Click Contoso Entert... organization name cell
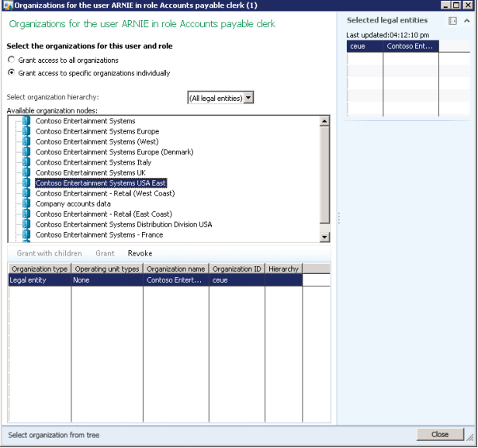 click(x=176, y=280)
